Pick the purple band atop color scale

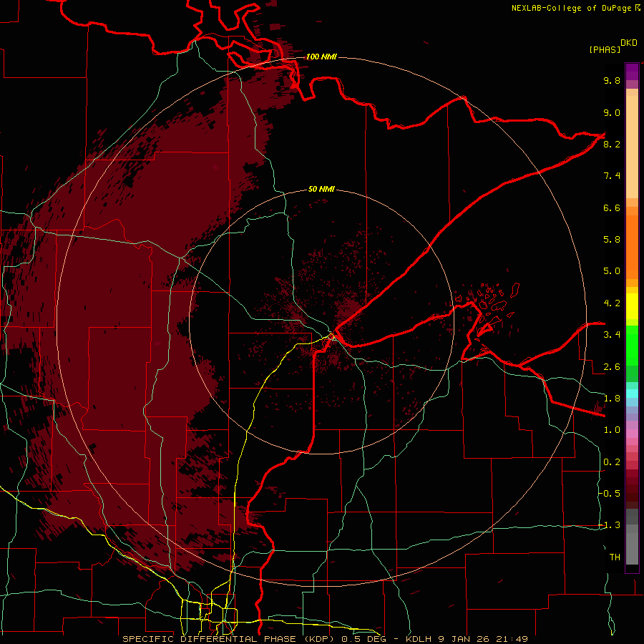coord(632,72)
